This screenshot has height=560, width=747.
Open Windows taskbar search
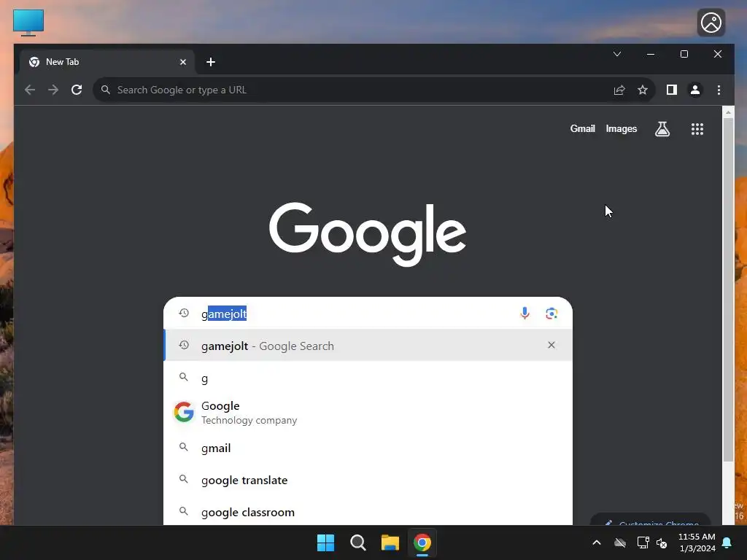[357, 542]
